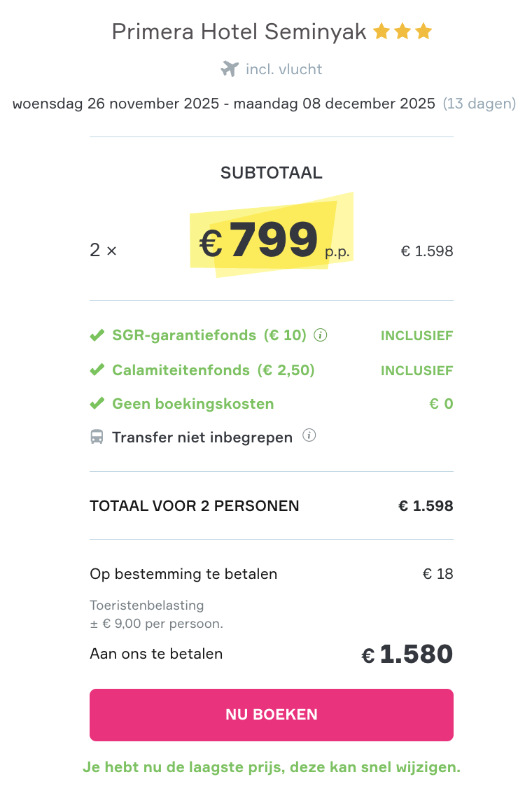Click the airplane icon next to incl. vlucht

(x=230, y=69)
